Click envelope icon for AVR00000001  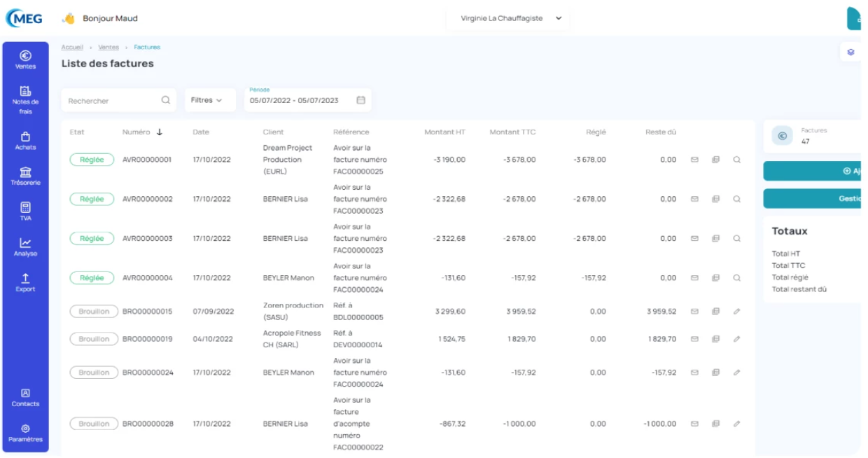click(694, 160)
